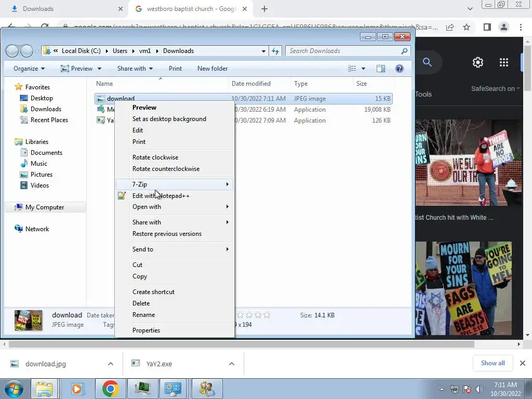Click Print in Explorer toolbar

coord(175,69)
